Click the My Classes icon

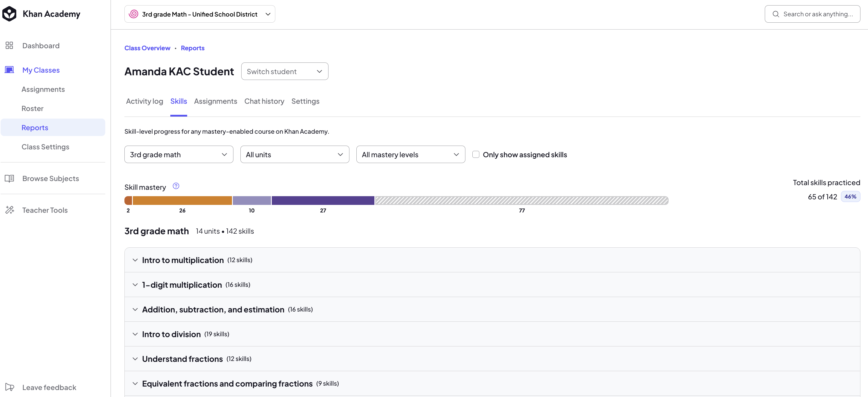(x=9, y=70)
